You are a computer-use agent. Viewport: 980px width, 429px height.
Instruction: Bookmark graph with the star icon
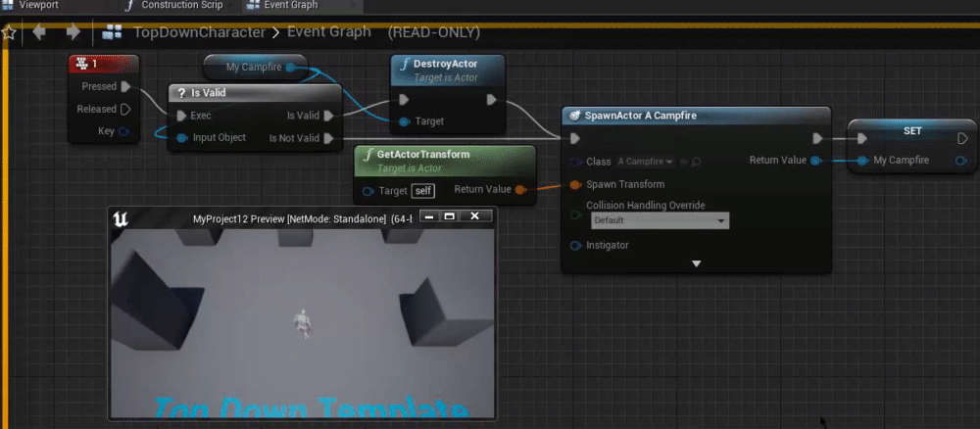pyautogui.click(x=9, y=32)
